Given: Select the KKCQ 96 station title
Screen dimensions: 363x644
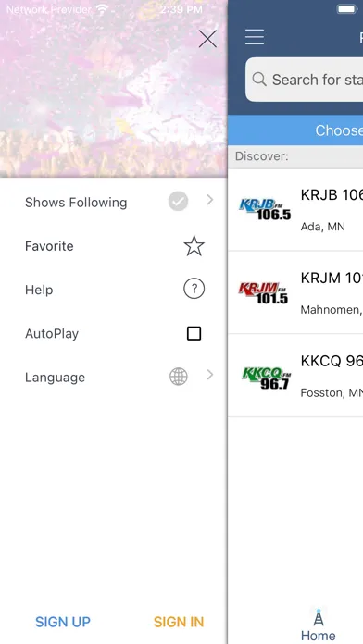Looking at the screenshot, I should [x=332, y=361].
